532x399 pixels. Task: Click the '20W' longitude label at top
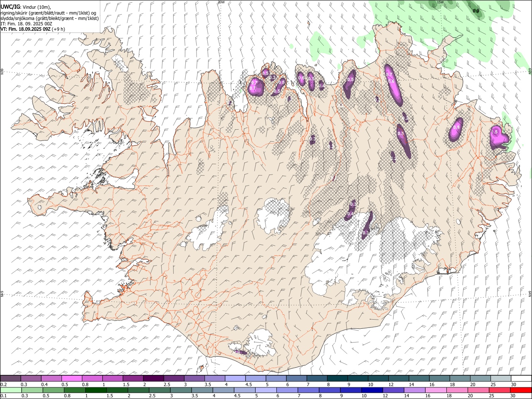click(221, 2)
